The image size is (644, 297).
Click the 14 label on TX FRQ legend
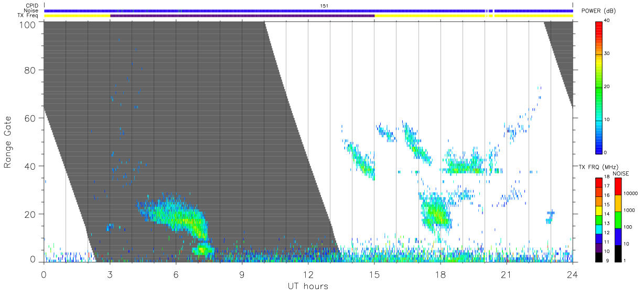point(608,214)
